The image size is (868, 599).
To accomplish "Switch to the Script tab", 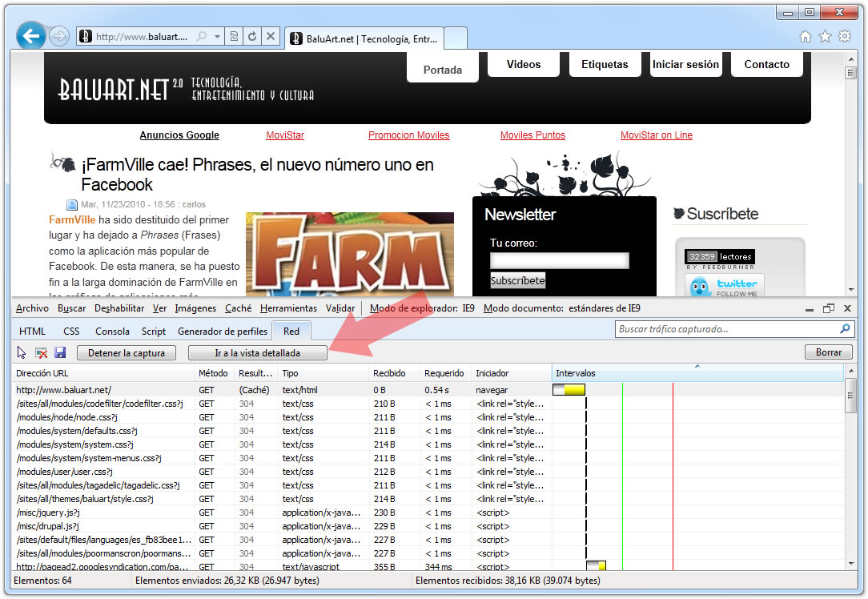I will click(x=153, y=331).
